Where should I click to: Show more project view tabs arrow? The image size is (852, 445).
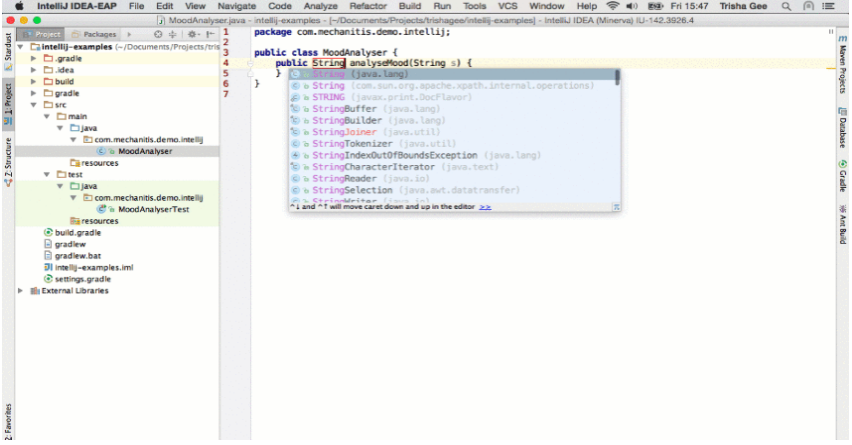[x=129, y=34]
